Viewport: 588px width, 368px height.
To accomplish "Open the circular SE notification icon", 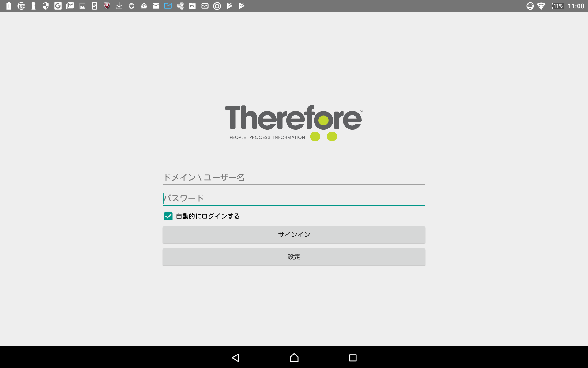I will 21,6.
